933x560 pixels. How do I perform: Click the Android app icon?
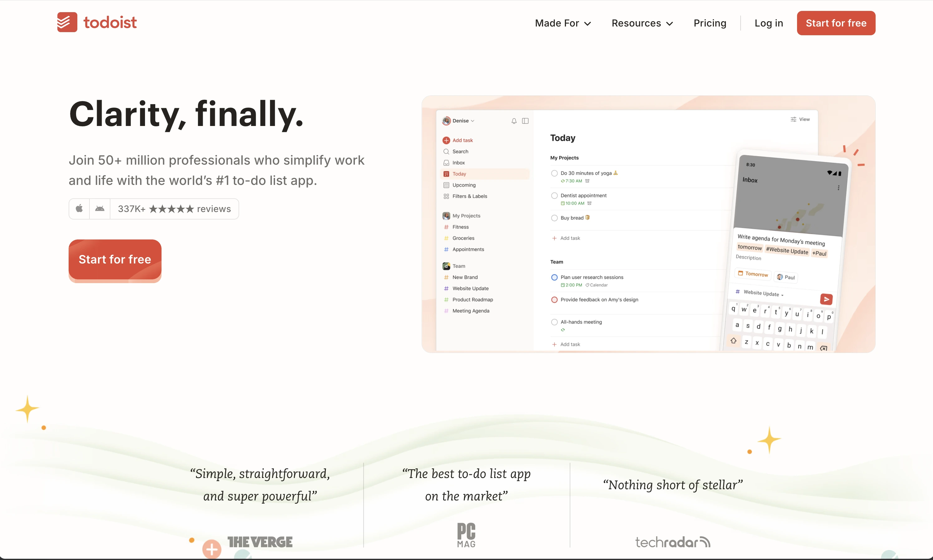[x=99, y=209]
